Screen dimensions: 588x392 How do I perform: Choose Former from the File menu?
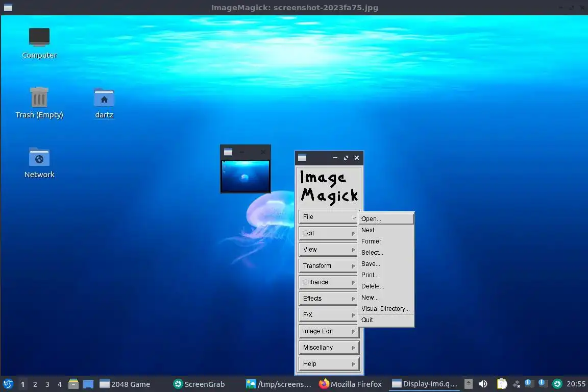[386, 241]
